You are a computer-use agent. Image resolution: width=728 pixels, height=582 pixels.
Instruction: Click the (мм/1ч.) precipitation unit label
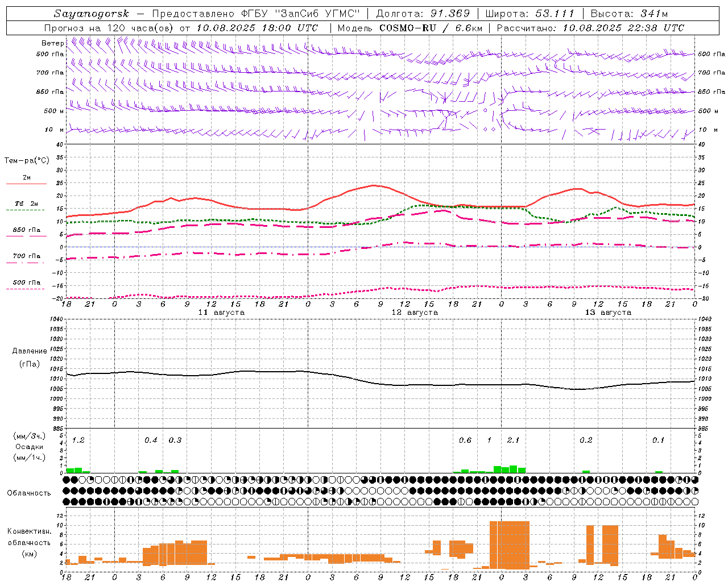[x=29, y=458]
